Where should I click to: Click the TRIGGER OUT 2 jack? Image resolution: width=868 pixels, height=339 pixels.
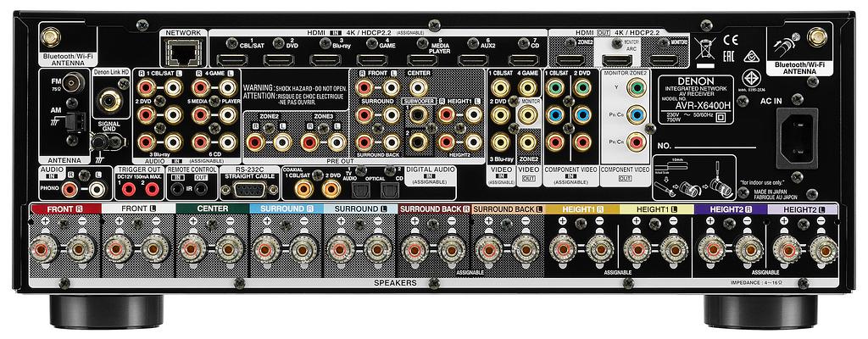tap(152, 190)
